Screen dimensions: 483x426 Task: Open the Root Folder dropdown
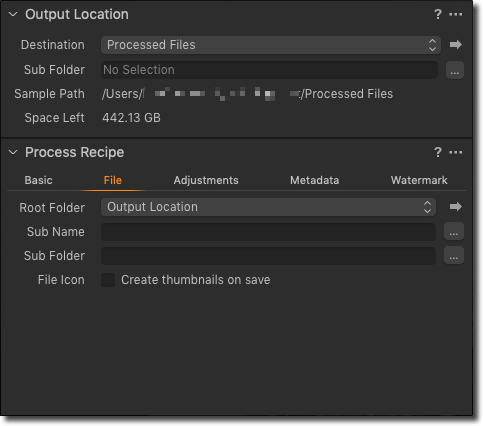[268, 207]
